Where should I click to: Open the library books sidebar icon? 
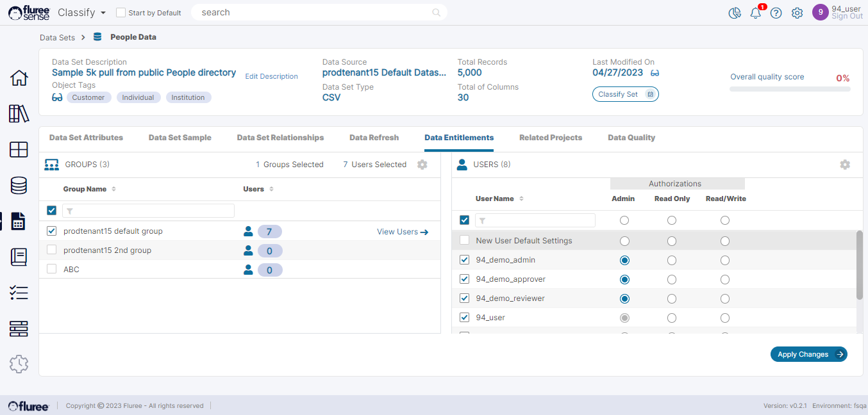[19, 114]
